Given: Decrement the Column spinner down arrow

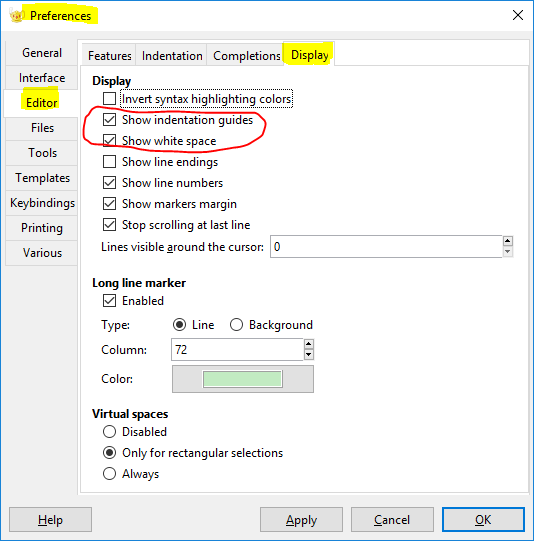Looking at the screenshot, I should (308, 355).
